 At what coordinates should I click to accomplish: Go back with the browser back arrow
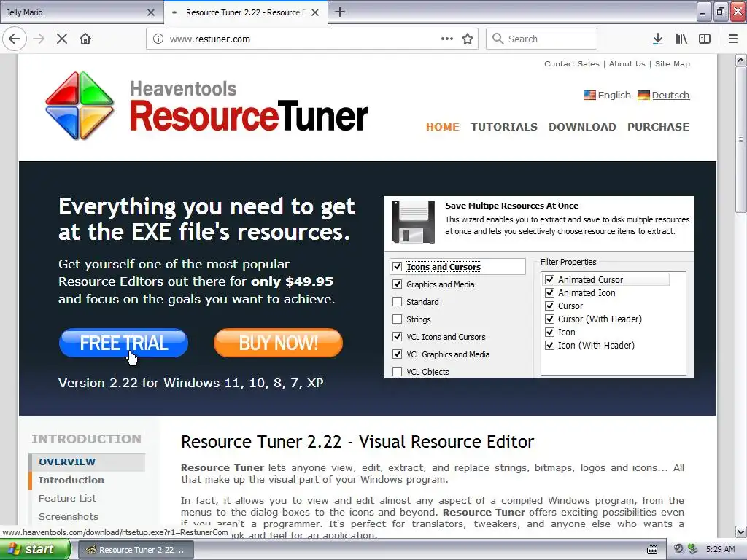click(x=15, y=39)
